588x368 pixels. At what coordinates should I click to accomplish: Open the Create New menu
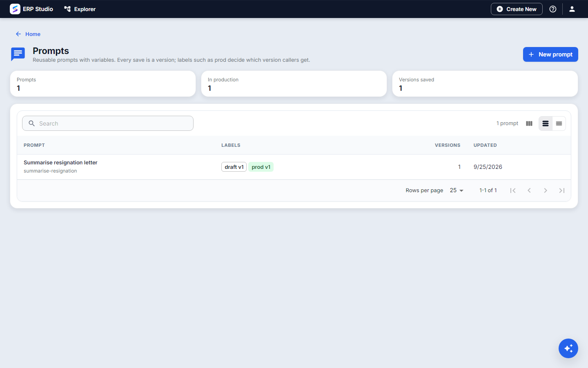click(x=517, y=9)
